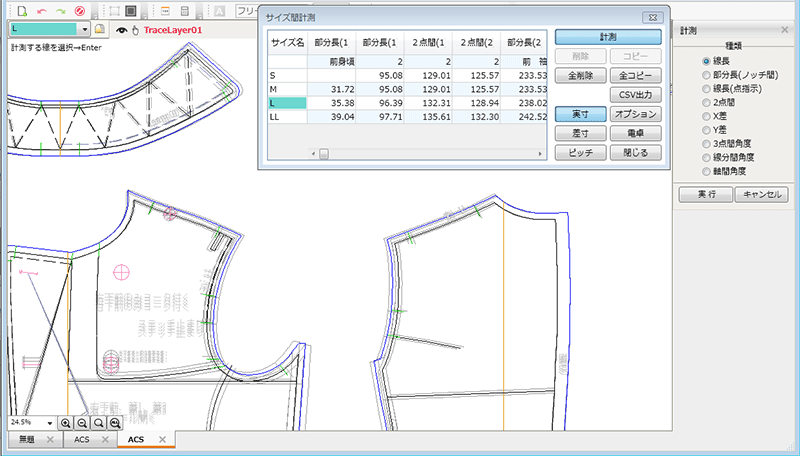Create a new document with the toolbar icon

[22, 11]
